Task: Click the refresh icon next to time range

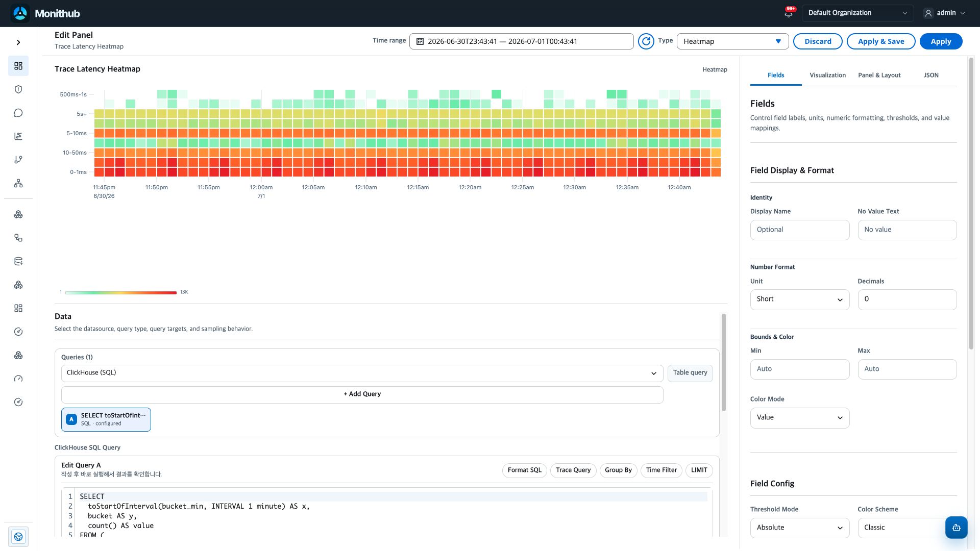Action: point(646,41)
